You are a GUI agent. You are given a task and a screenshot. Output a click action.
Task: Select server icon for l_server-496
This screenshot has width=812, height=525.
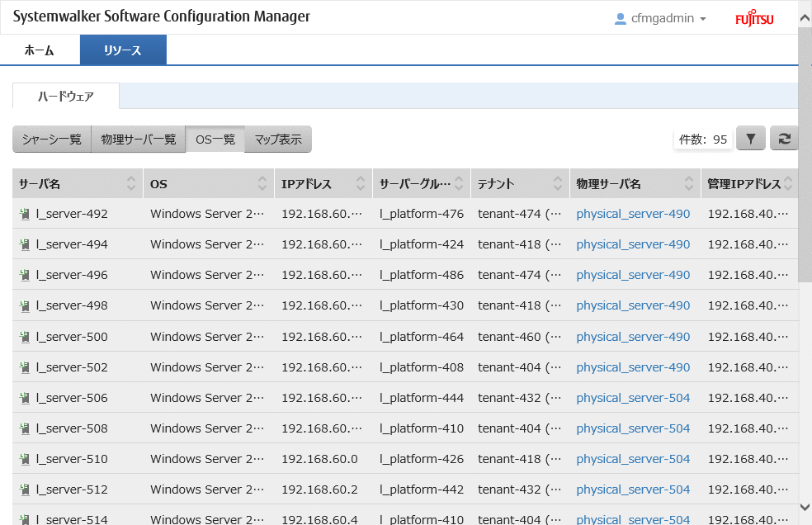24,275
